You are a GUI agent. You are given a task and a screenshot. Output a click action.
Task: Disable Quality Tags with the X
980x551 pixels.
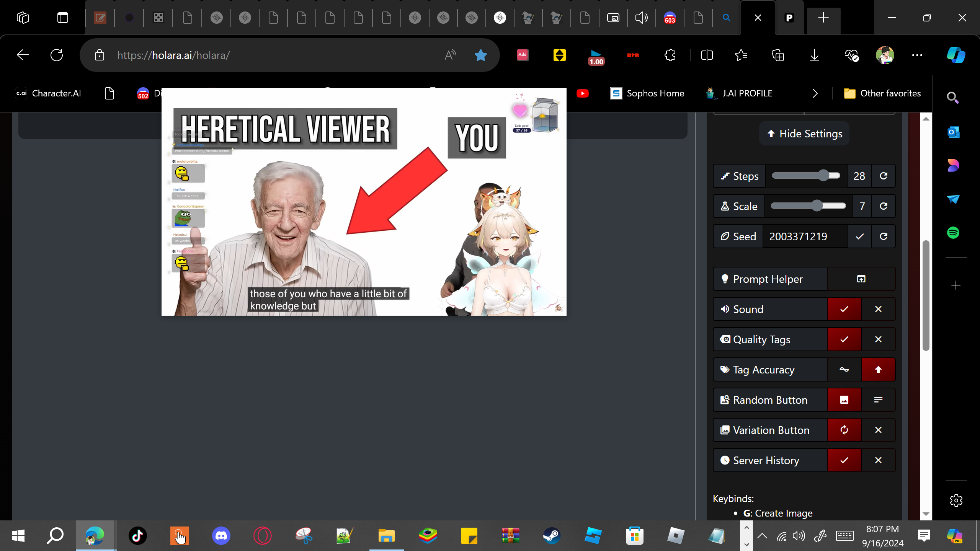click(878, 339)
